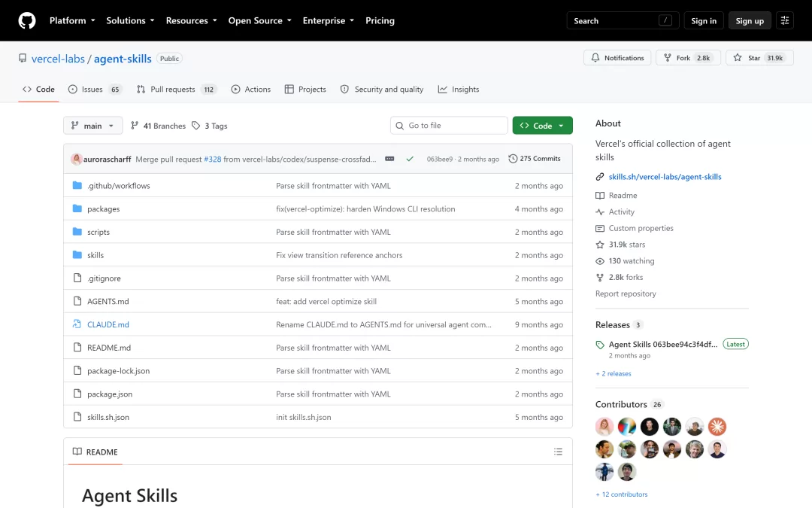The image size is (812, 508).
Task: Open the Projects tab
Action: [305, 89]
